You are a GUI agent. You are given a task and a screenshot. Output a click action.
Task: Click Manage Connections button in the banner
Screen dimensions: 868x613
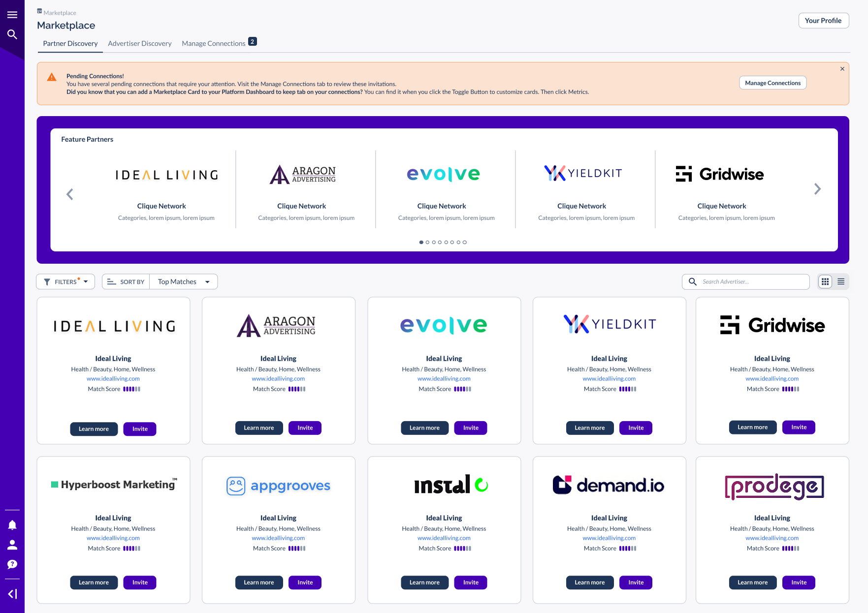pyautogui.click(x=772, y=83)
